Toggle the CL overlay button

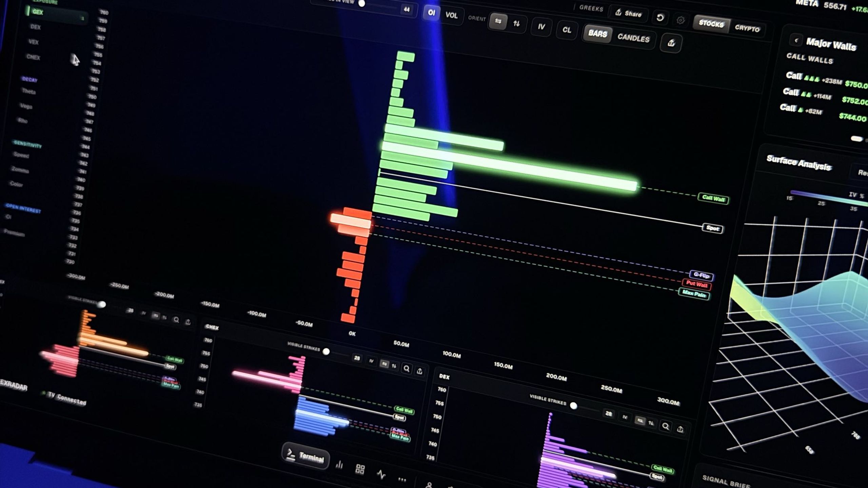[x=567, y=30]
